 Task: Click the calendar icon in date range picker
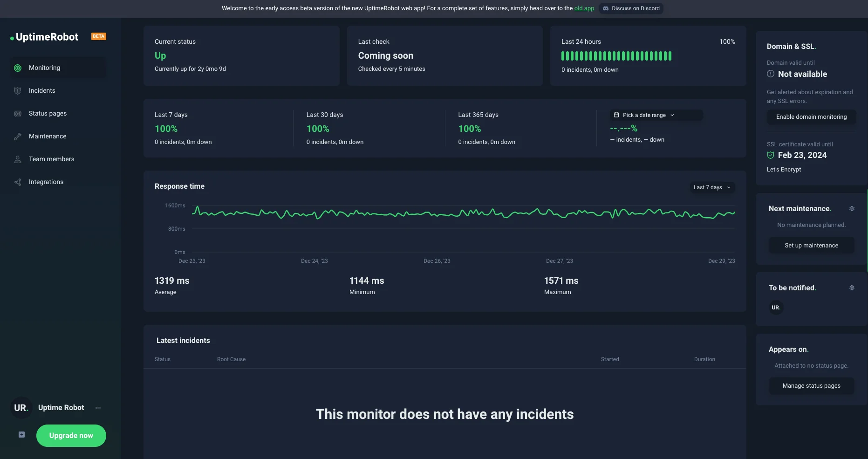[x=616, y=115]
